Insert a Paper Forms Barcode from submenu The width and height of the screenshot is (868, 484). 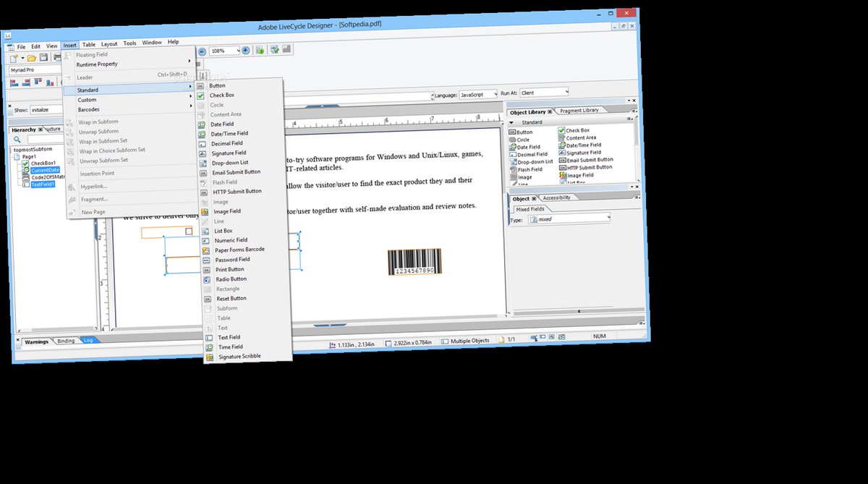tap(239, 250)
